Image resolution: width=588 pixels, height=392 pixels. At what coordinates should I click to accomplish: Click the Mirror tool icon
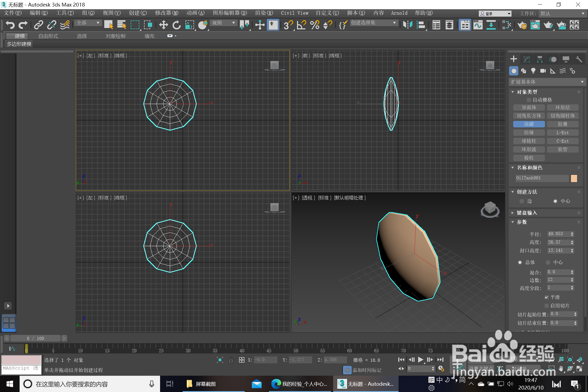point(408,25)
